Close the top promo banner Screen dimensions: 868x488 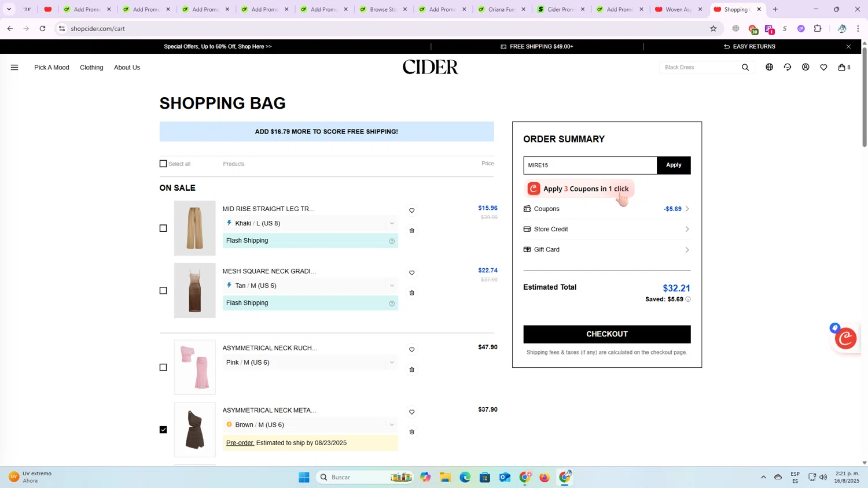click(848, 47)
